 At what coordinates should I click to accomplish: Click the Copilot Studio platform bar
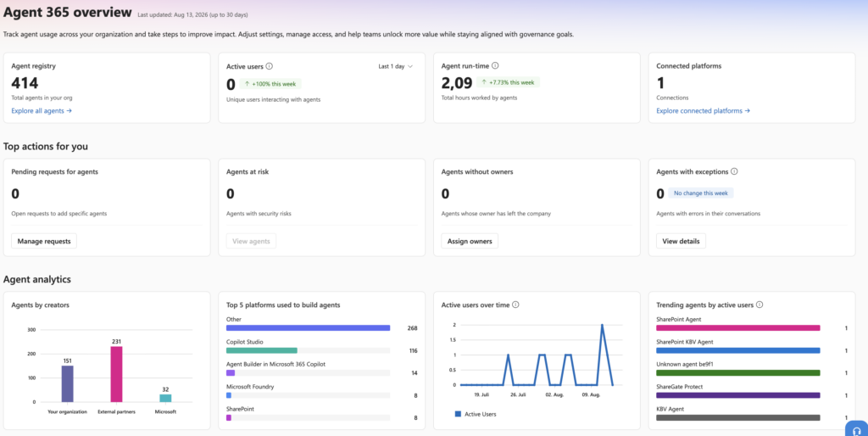coord(262,350)
